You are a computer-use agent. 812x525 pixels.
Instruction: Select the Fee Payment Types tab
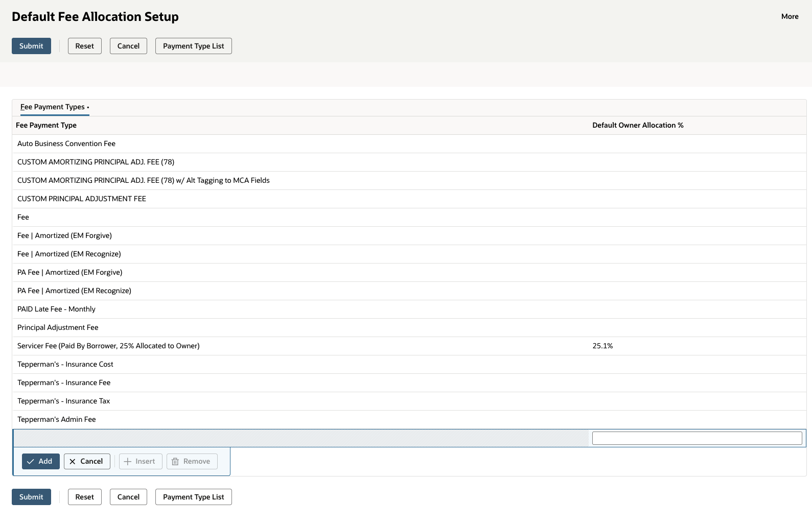click(55, 107)
